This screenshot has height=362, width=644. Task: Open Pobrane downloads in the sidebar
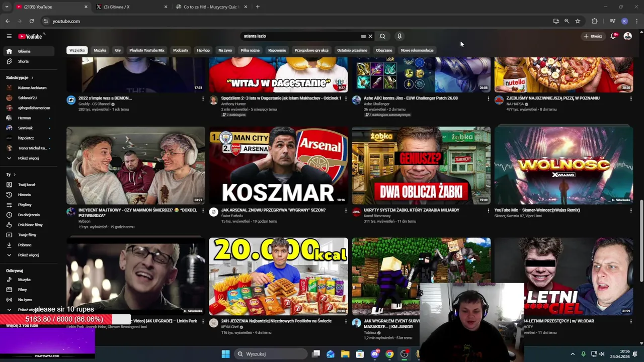(28, 245)
